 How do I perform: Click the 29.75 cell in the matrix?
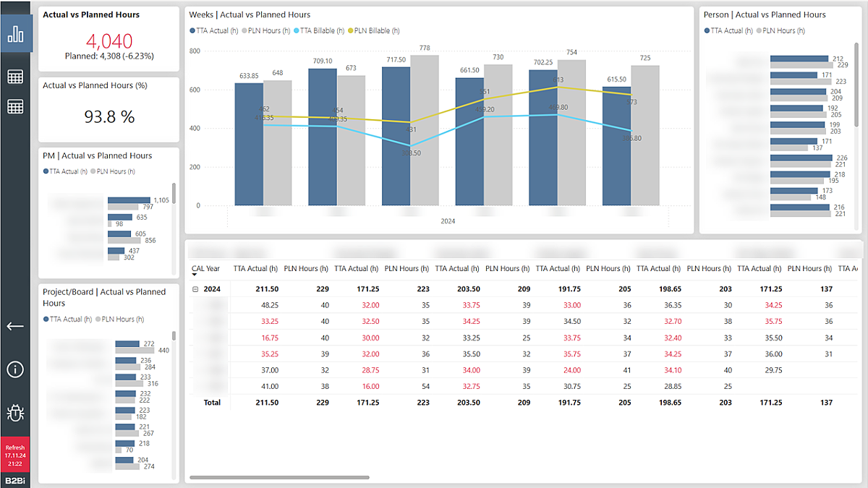(x=775, y=369)
